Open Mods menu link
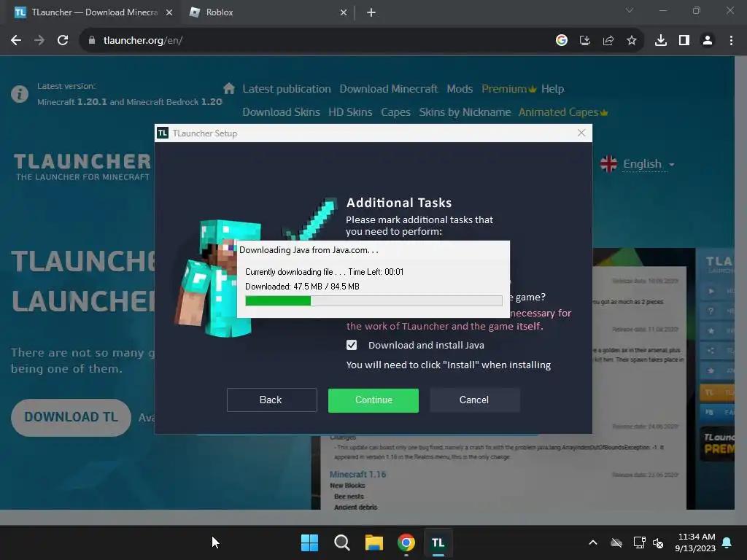This screenshot has width=747, height=560. 460,89
